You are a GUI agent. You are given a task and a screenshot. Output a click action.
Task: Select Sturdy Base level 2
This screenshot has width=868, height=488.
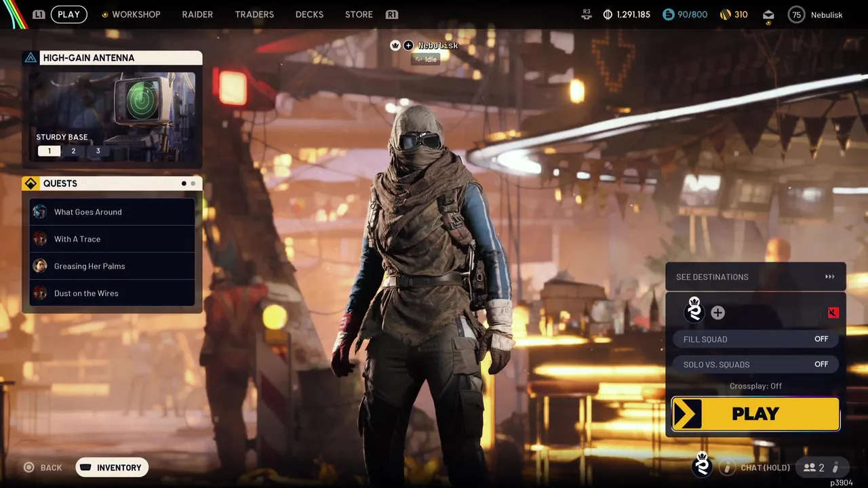tap(73, 150)
